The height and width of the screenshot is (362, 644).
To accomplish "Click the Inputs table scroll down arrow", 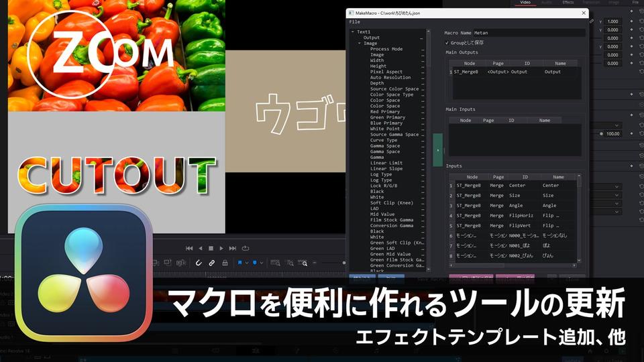I will pyautogui.click(x=579, y=260).
